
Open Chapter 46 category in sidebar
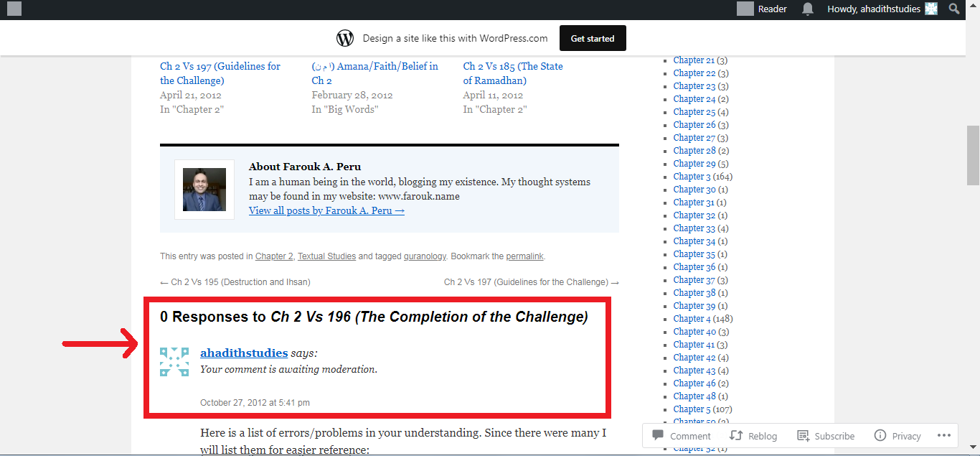694,383
